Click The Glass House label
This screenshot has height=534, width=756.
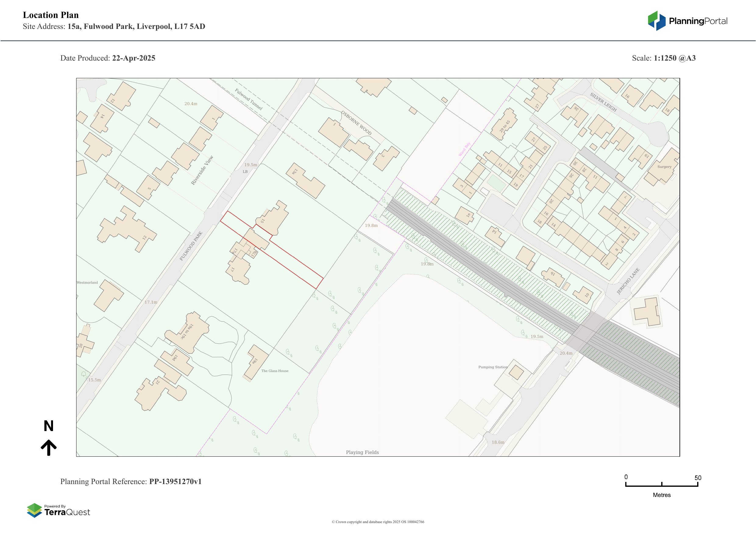click(275, 371)
